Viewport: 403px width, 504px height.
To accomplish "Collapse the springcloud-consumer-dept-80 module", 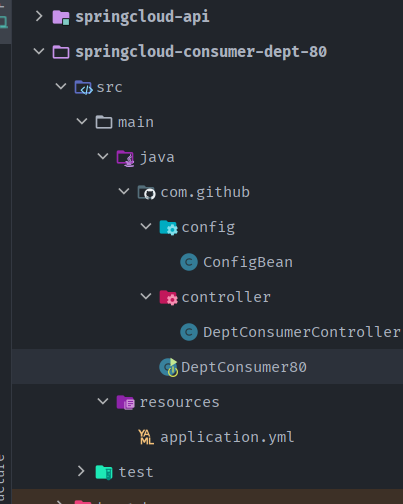I will pyautogui.click(x=39, y=51).
